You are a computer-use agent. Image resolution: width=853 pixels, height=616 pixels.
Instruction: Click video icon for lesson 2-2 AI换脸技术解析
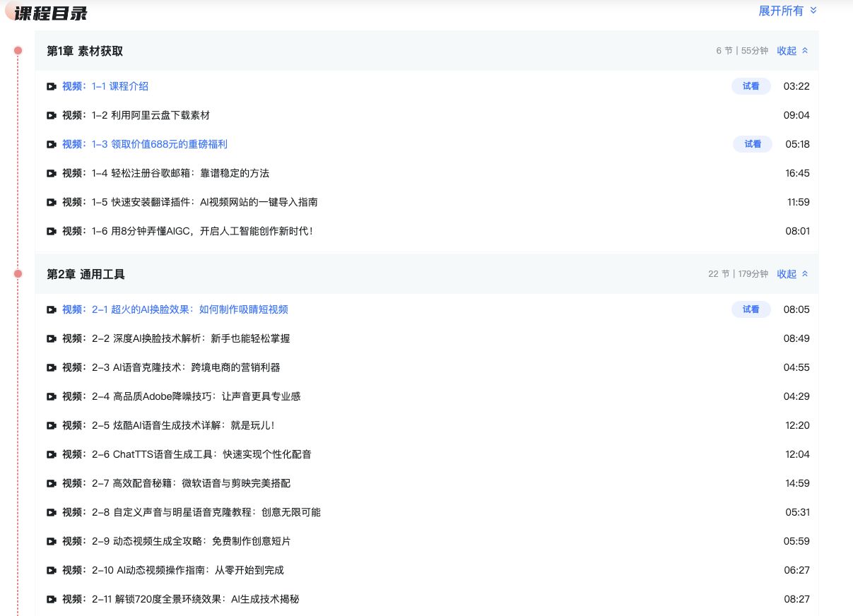52,338
